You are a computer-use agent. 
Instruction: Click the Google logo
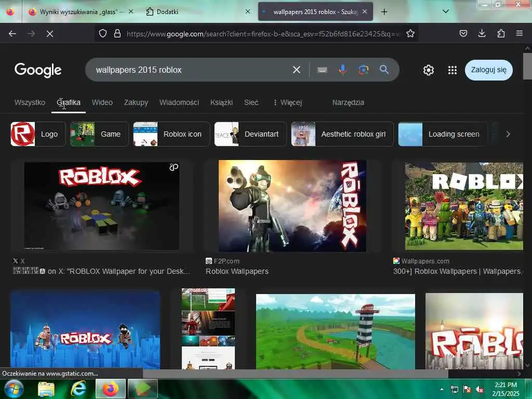pos(38,70)
